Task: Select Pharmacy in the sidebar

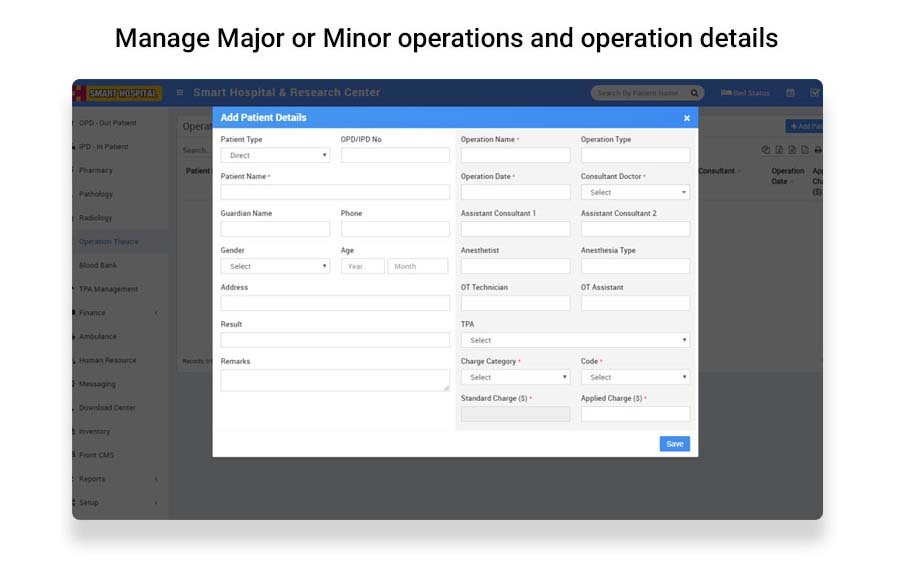Action: [96, 171]
